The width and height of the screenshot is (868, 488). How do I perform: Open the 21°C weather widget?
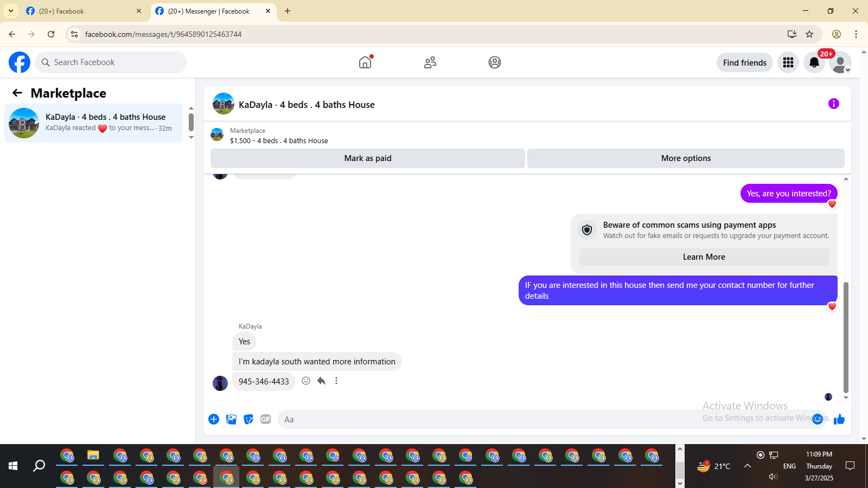(x=714, y=466)
